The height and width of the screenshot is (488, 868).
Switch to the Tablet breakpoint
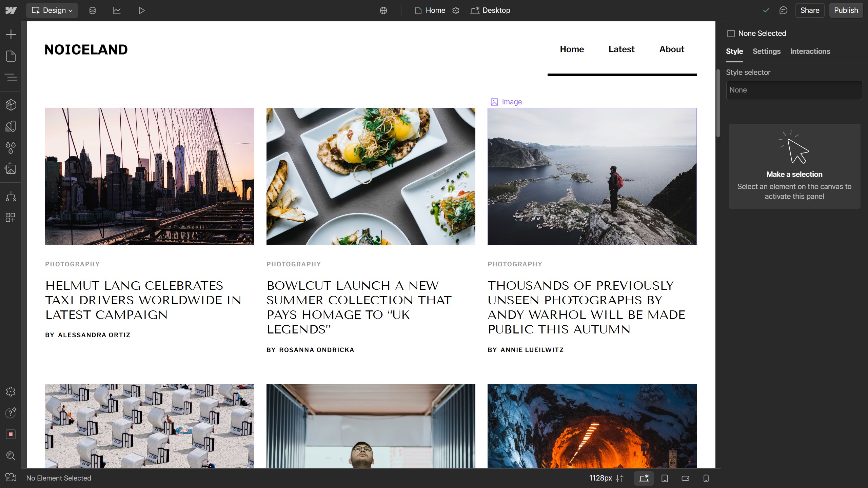[x=665, y=478]
